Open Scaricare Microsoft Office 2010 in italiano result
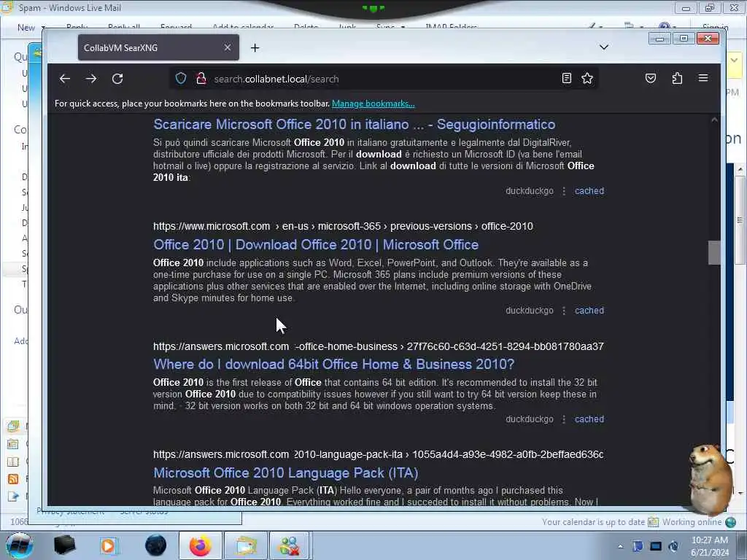The height and width of the screenshot is (560, 747). [x=354, y=124]
